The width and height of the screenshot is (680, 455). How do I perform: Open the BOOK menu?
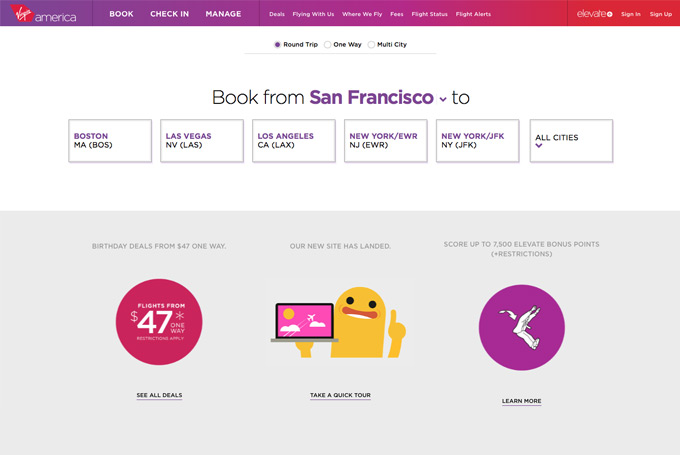pyautogui.click(x=121, y=14)
